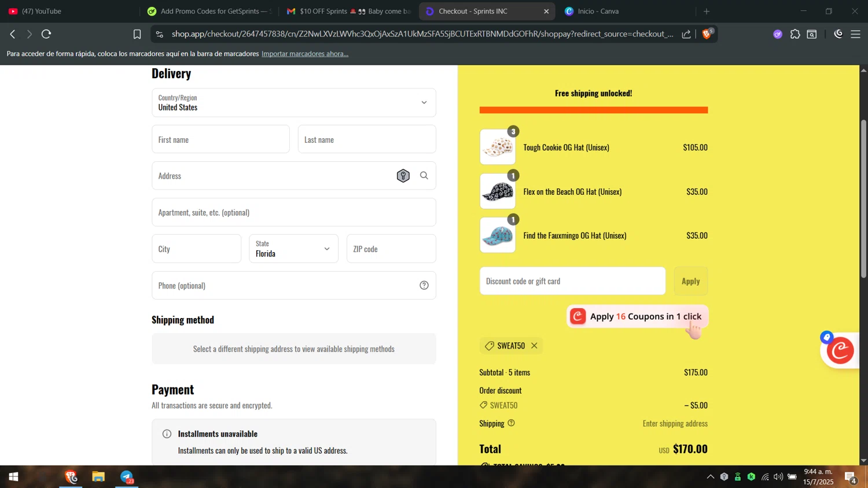Viewport: 868px width, 488px height.
Task: Go back to the previous page
Action: tap(13, 34)
